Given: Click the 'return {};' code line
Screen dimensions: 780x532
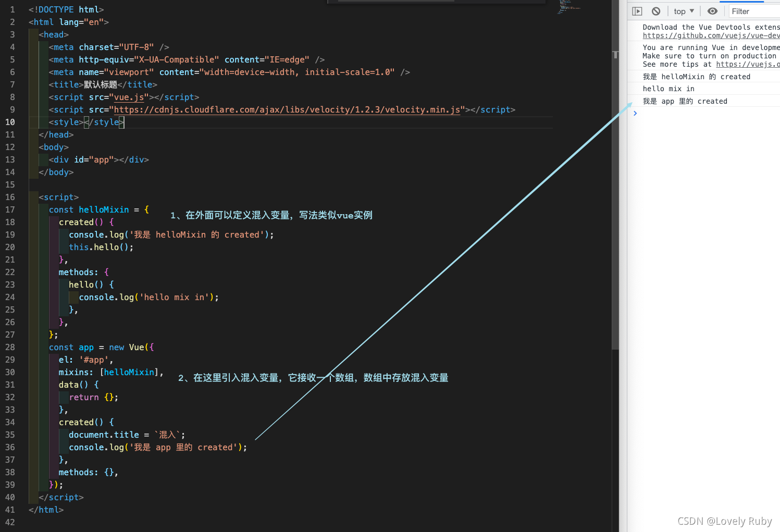Looking at the screenshot, I should click(94, 397).
